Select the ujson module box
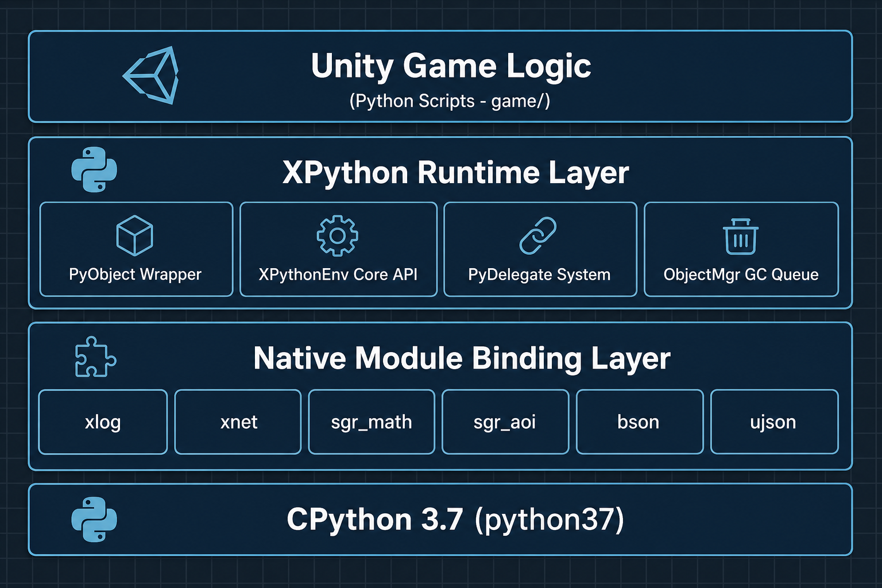882x588 pixels. pos(775,422)
